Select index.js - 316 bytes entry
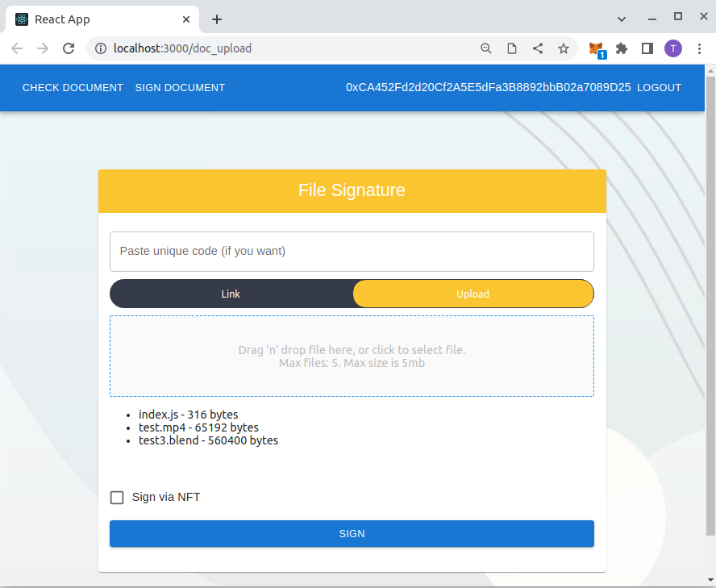This screenshot has width=716, height=588. [188, 415]
